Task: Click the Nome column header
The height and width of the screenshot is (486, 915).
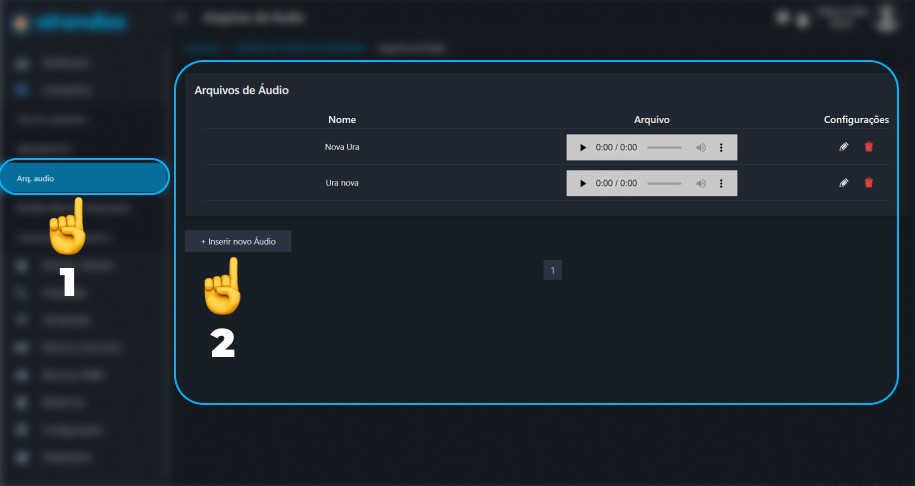Action: coord(342,120)
